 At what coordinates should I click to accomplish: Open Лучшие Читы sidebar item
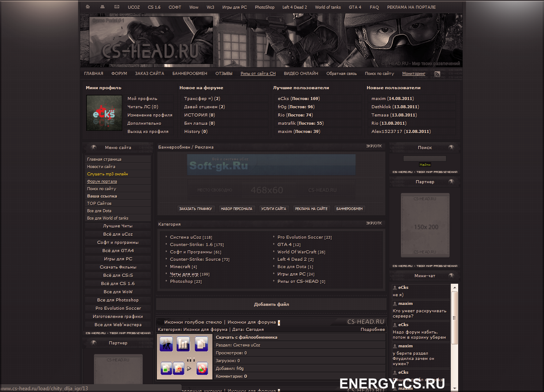pos(118,226)
